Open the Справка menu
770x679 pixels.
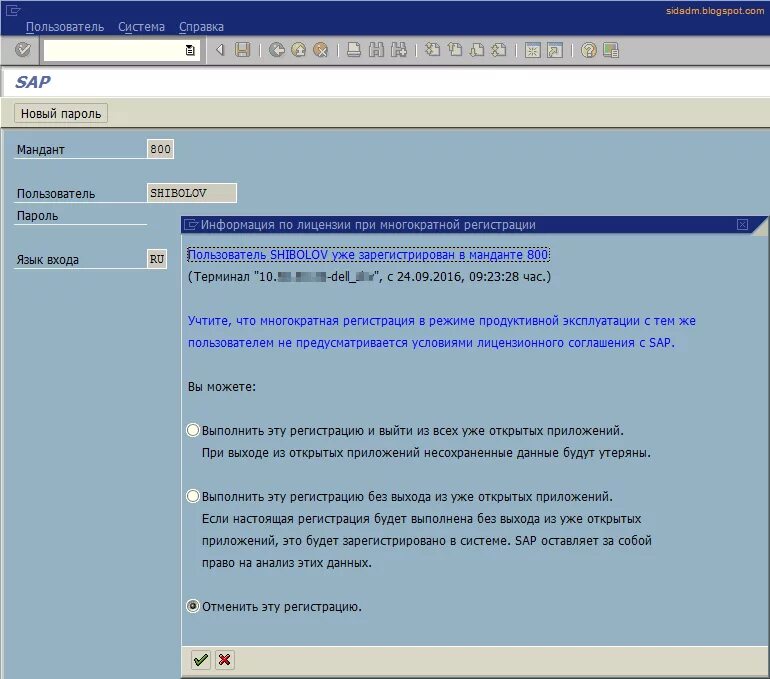(201, 27)
